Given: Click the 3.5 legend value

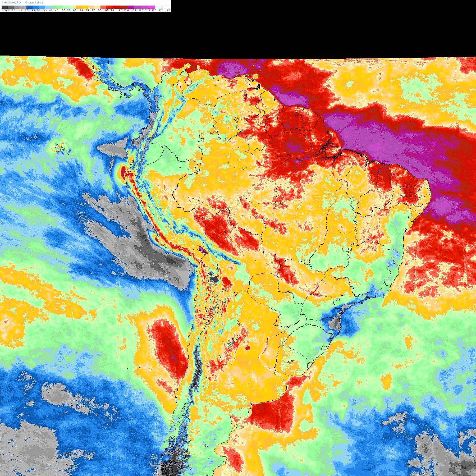Looking at the screenshot, I should pos(45,10).
